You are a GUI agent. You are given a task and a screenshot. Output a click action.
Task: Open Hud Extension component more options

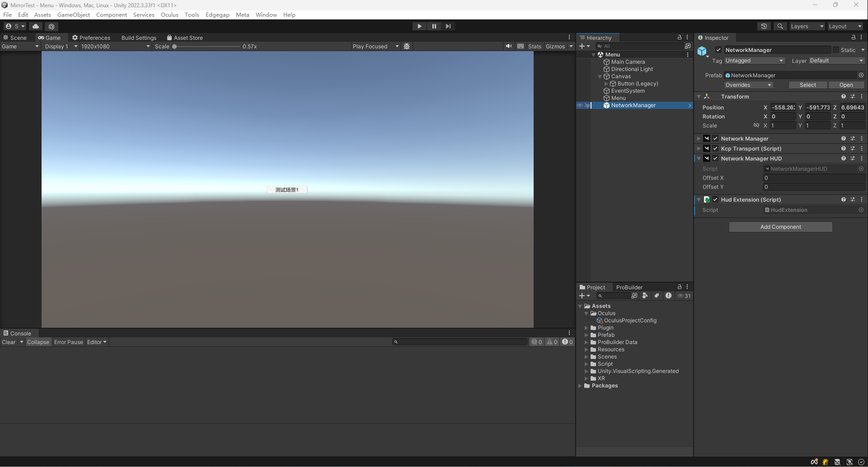click(862, 200)
